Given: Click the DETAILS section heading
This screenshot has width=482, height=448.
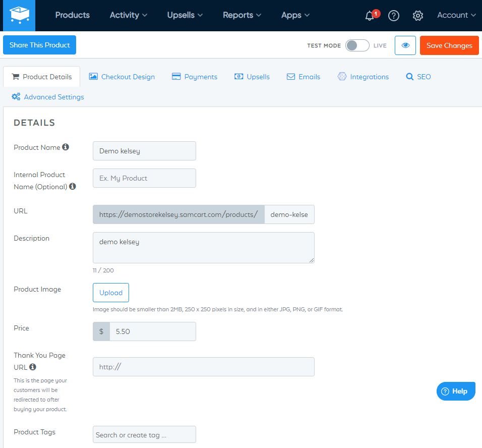Looking at the screenshot, I should (x=34, y=123).
